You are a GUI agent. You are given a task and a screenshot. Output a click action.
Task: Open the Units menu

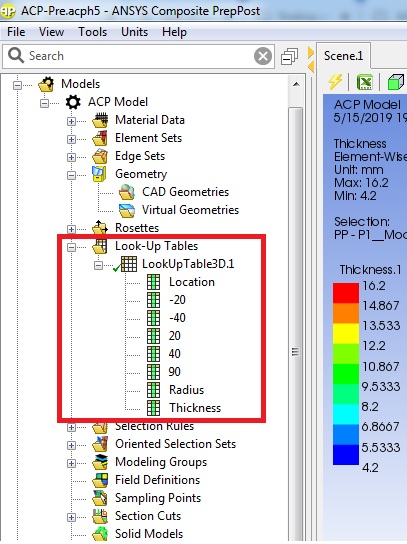[134, 32]
